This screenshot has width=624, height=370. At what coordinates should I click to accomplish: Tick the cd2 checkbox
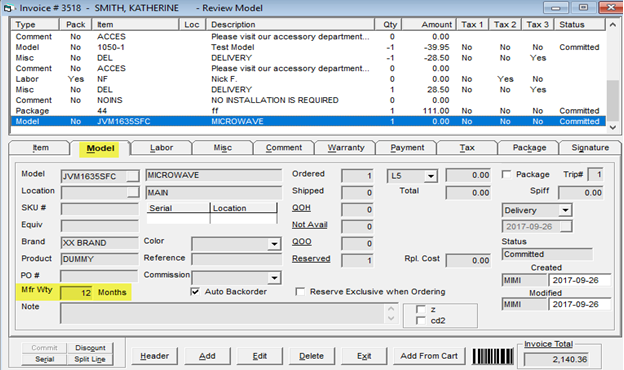420,321
